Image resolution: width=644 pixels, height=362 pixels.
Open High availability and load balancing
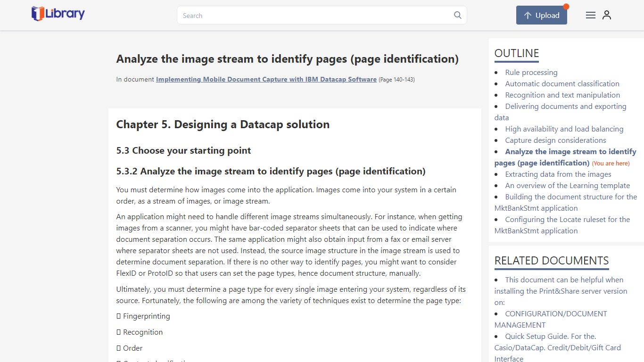coord(564,129)
